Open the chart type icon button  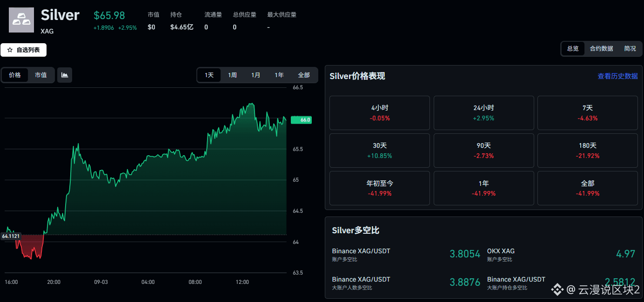coord(65,75)
